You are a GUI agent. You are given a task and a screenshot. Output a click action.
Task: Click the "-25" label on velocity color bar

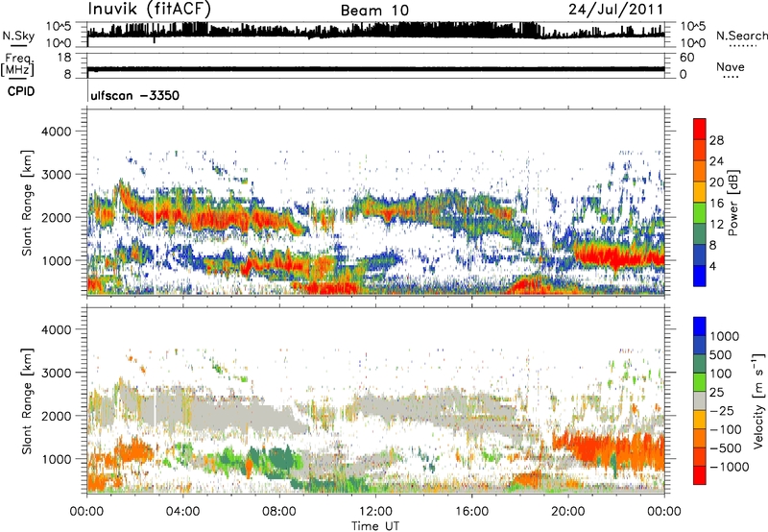[722, 411]
